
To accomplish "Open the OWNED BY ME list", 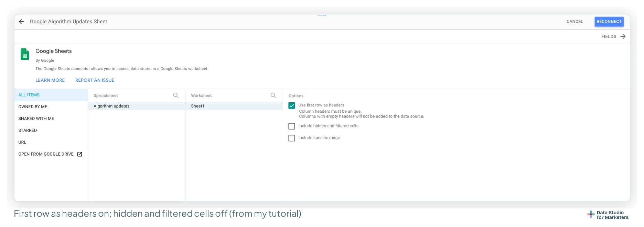I will pos(51,107).
